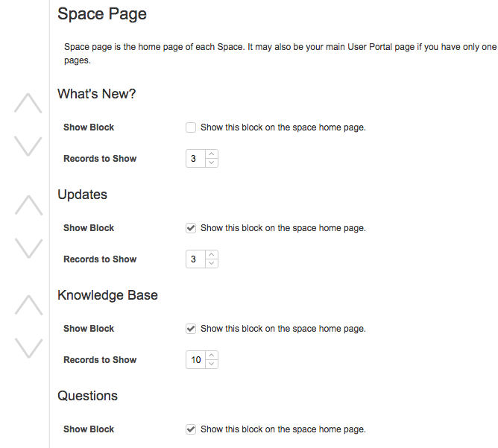Uncheck Show Block checkbox for Updates
This screenshot has width=498, height=448.
tap(191, 228)
